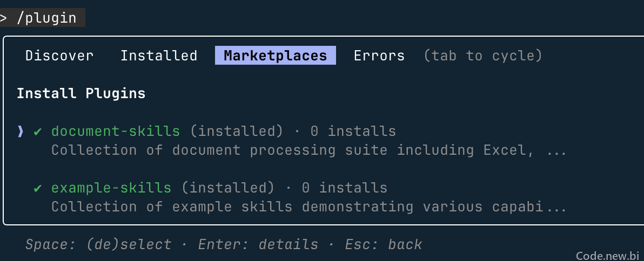Image resolution: width=644 pixels, height=261 pixels.
Task: Open the Installed tab
Action: pos(159,56)
